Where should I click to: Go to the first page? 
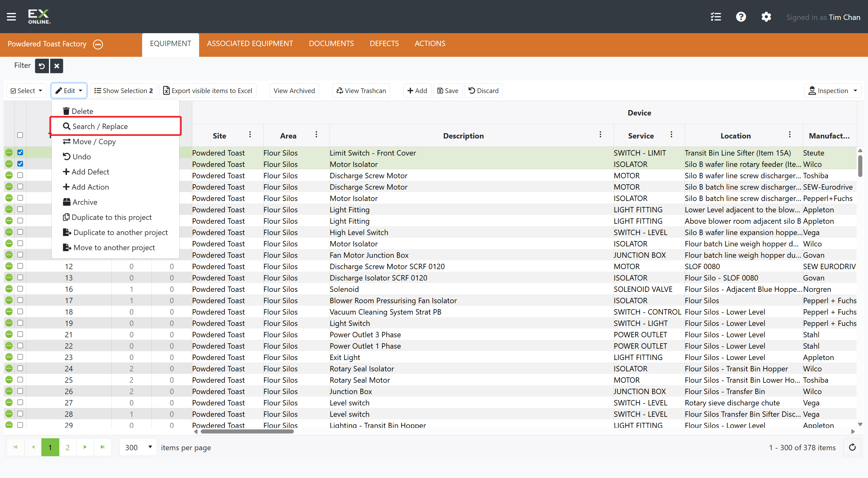15,447
